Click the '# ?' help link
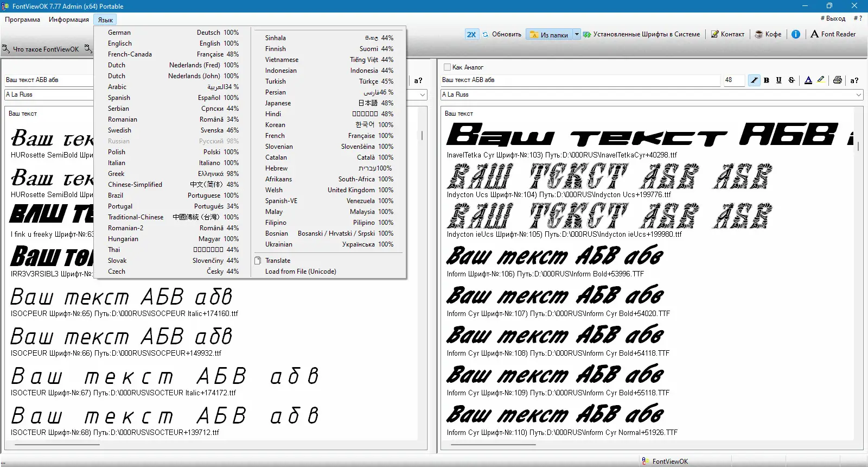The image size is (868, 467). coord(858,18)
